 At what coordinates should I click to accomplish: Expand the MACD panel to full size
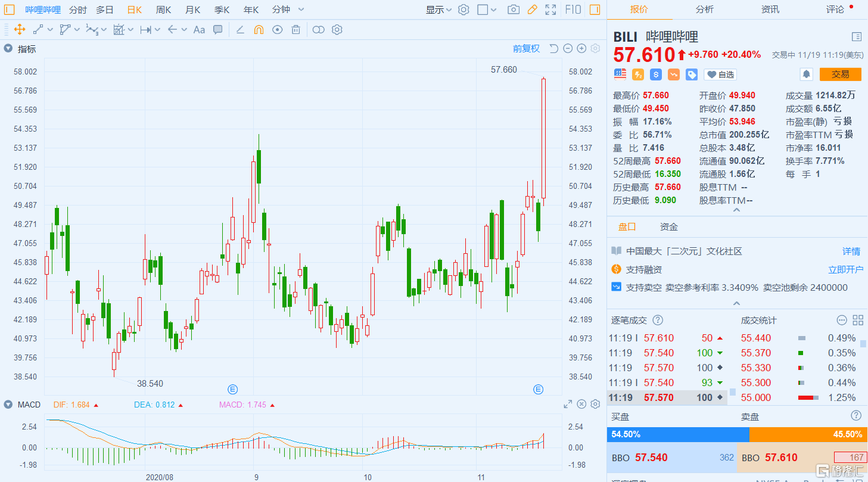click(x=568, y=405)
